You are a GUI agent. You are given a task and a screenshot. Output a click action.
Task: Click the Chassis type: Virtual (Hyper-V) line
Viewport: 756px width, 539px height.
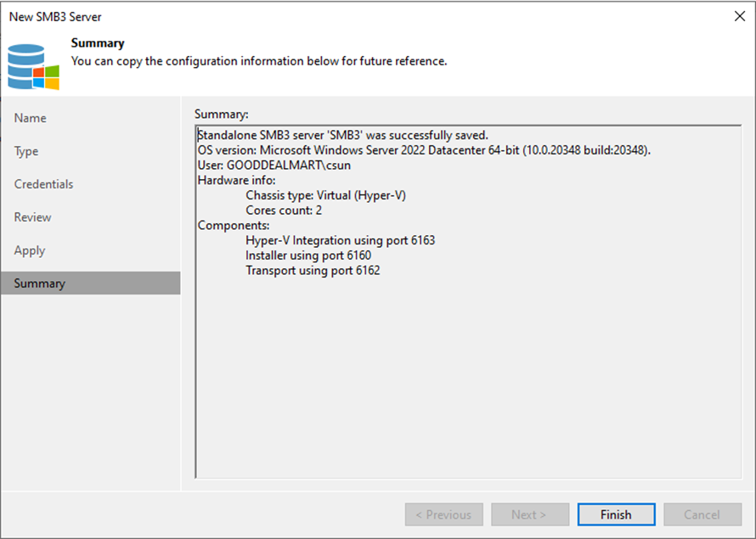[326, 195]
